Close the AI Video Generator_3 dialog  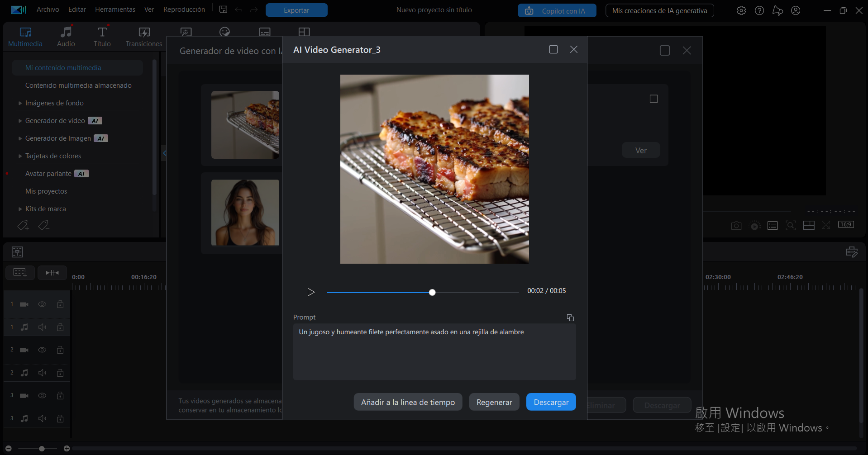coord(574,49)
